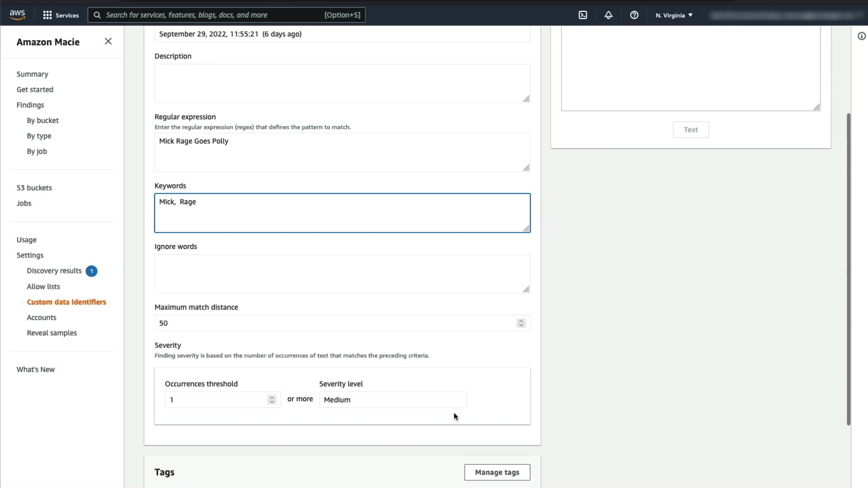
Task: Expand the N. Virginia region dropdown
Action: coord(674,15)
